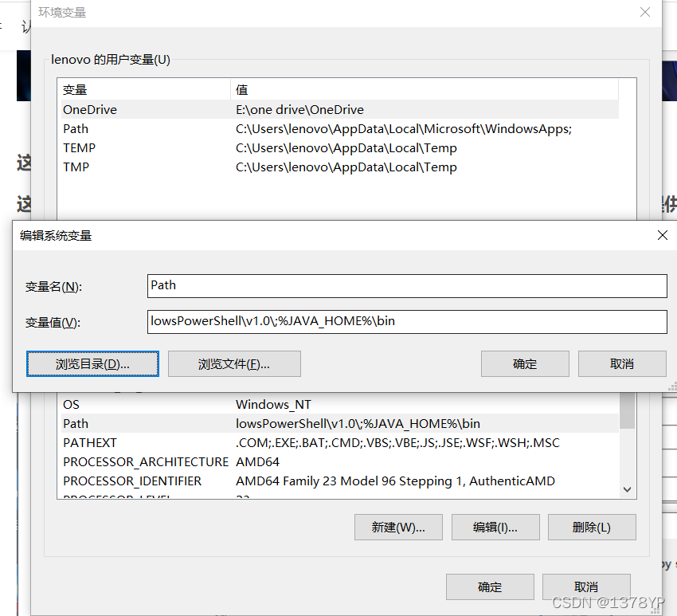Select the PROCESSOR_ARCHITECTURE row

tap(340, 461)
